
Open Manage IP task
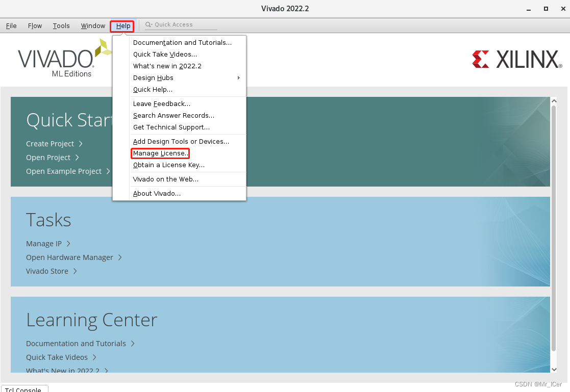(43, 244)
